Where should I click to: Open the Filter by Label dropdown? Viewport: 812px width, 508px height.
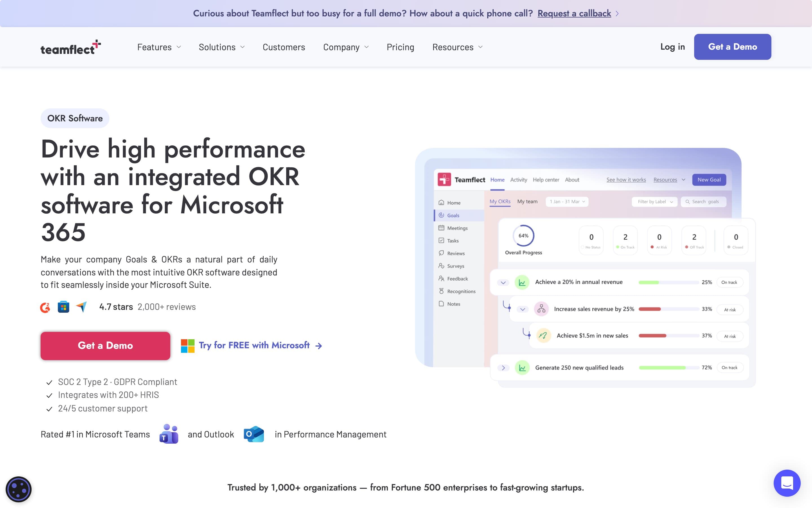point(655,202)
